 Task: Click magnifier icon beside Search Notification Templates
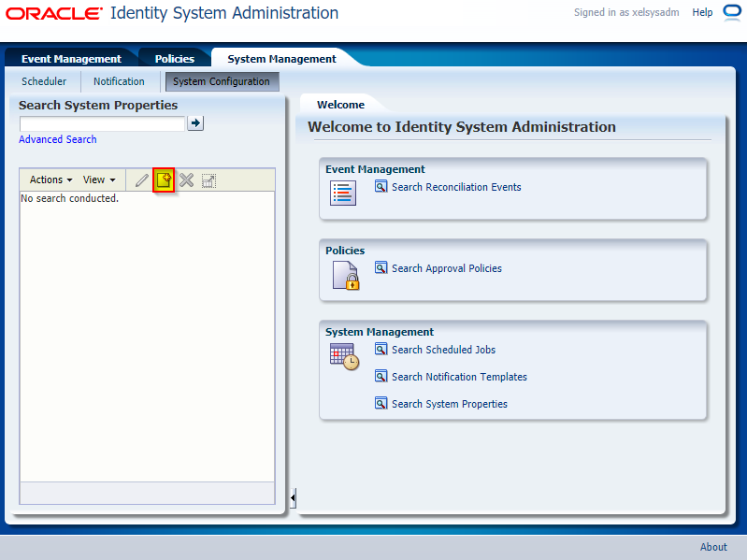point(381,376)
